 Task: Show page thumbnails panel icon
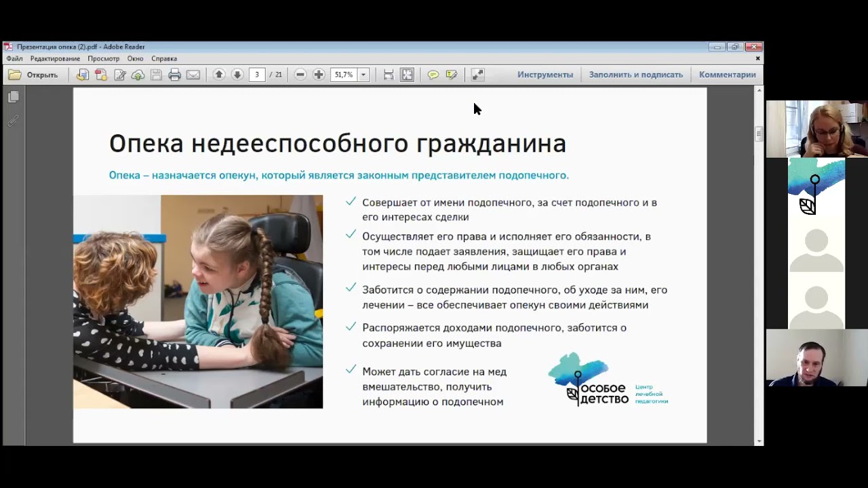[13, 97]
